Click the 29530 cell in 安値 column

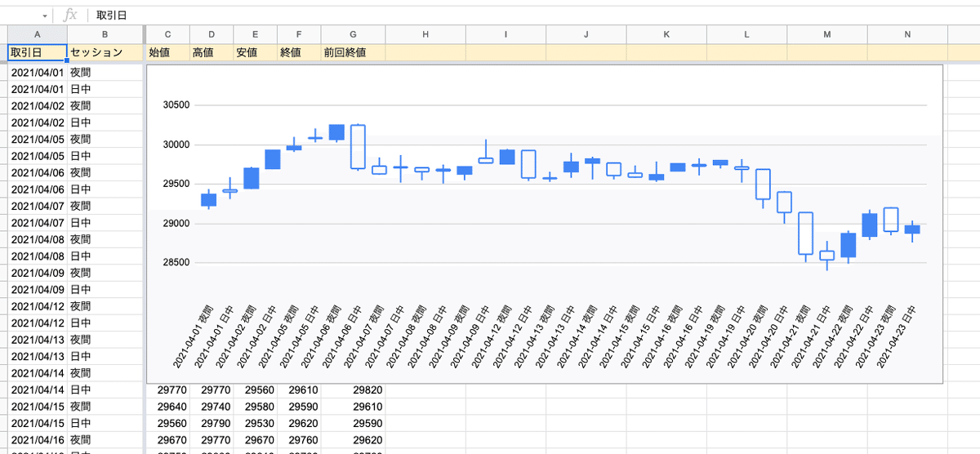255,423
